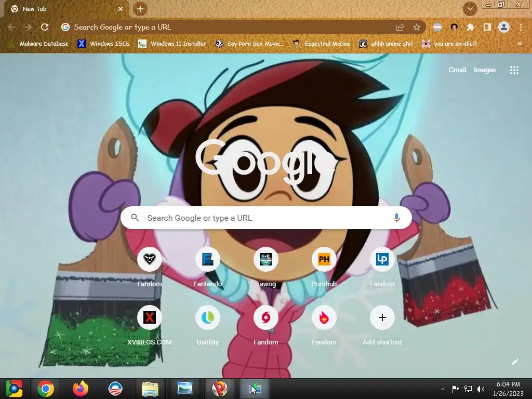Click the character face extension icon

454,27
